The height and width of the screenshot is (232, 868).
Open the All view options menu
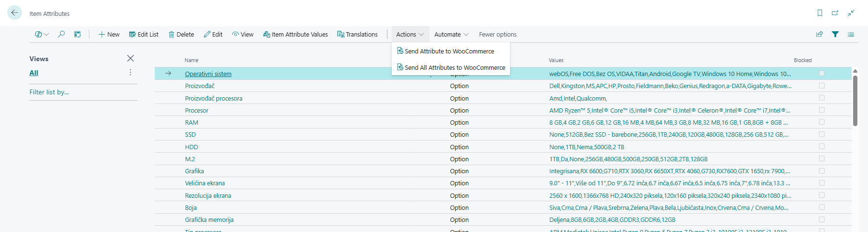(x=130, y=72)
